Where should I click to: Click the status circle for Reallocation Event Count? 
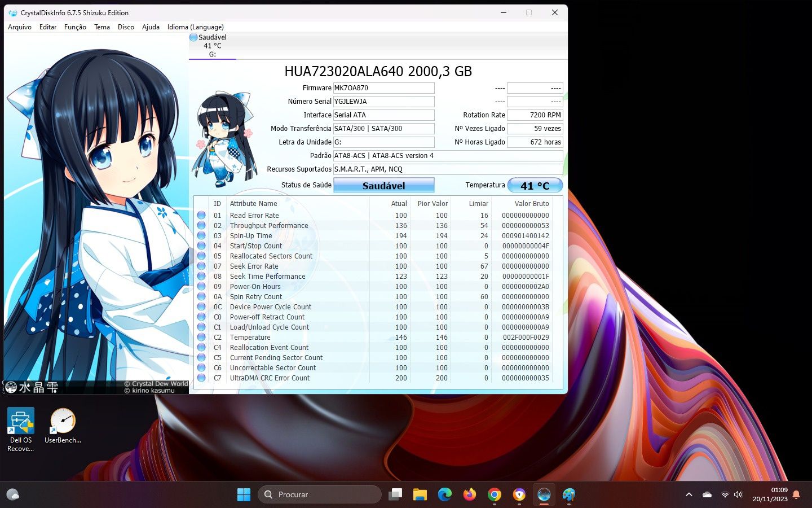[x=201, y=347]
